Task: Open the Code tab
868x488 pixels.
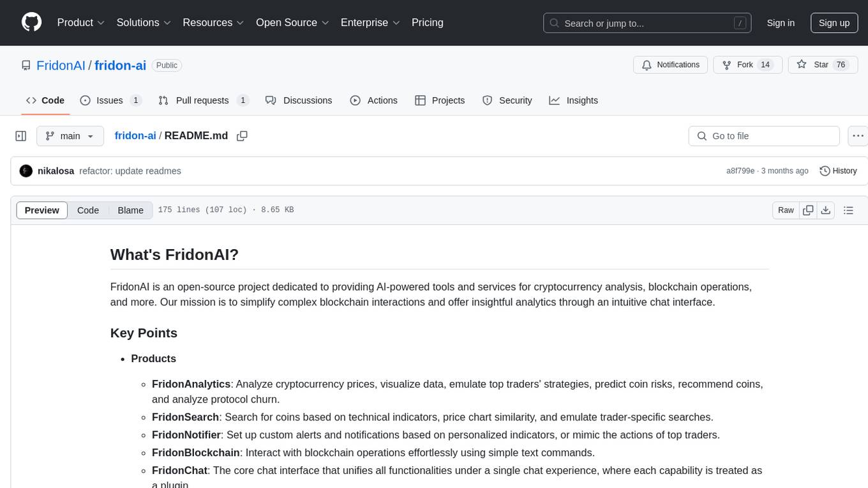Action: click(x=45, y=100)
